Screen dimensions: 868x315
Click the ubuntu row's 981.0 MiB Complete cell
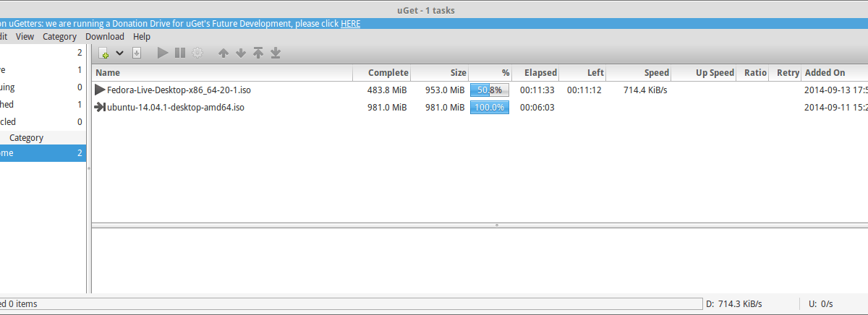pyautogui.click(x=387, y=108)
